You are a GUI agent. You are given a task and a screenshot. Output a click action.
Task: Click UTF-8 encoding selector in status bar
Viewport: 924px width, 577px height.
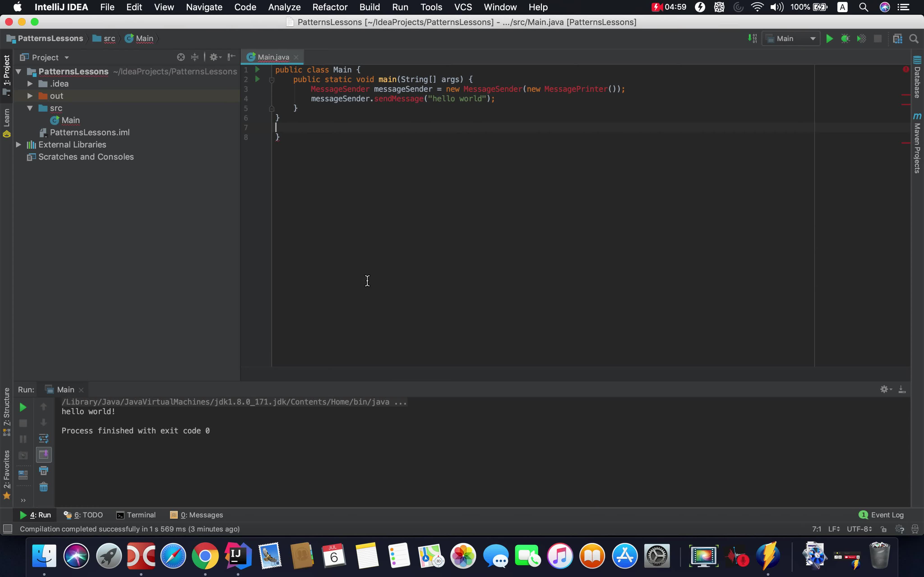click(x=859, y=529)
